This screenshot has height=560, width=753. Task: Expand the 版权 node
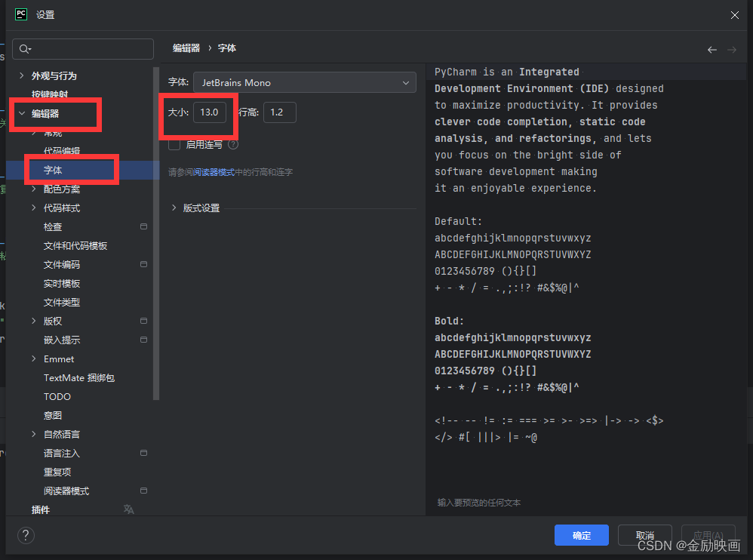34,320
